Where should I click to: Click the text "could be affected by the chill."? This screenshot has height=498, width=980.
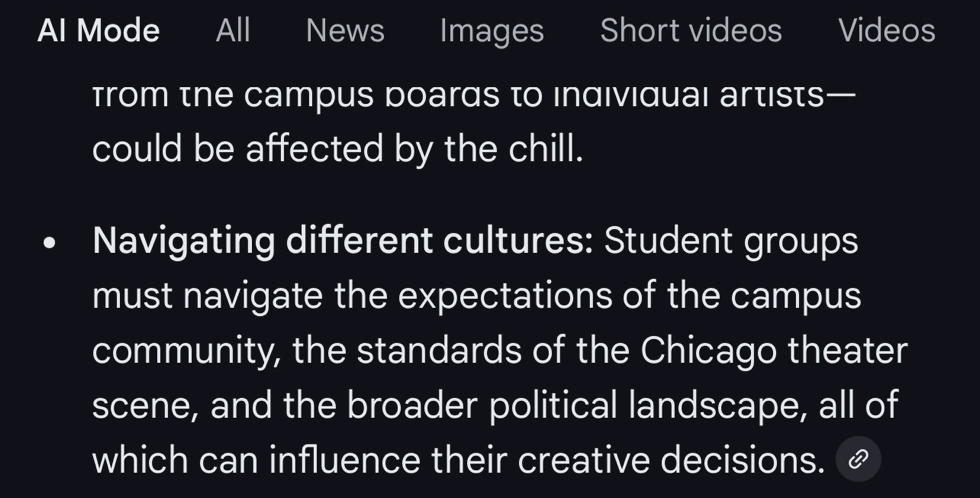click(x=337, y=148)
